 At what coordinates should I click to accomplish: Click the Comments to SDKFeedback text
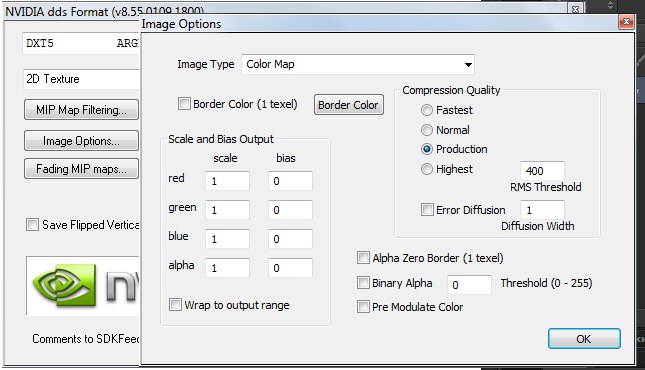[86, 339]
